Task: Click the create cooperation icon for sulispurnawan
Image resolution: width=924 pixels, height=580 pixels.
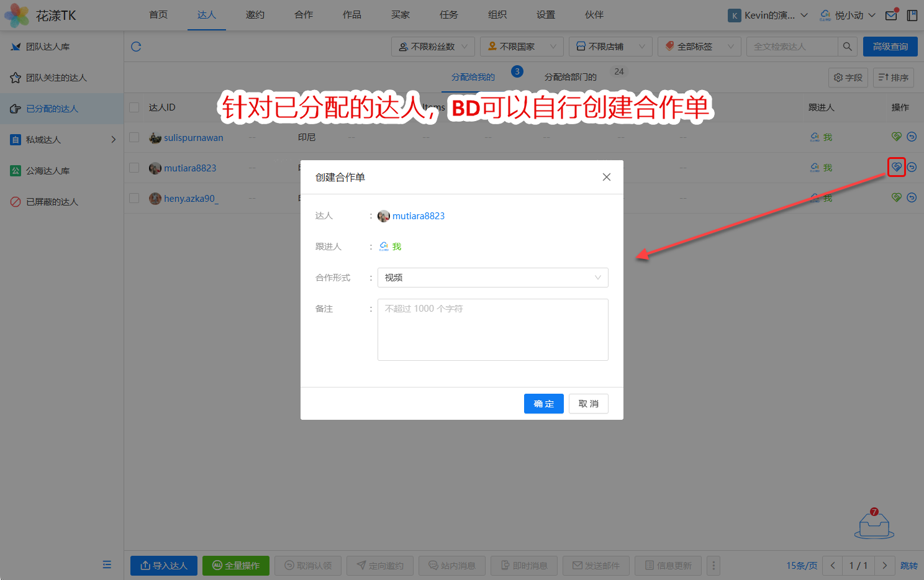Action: point(896,137)
